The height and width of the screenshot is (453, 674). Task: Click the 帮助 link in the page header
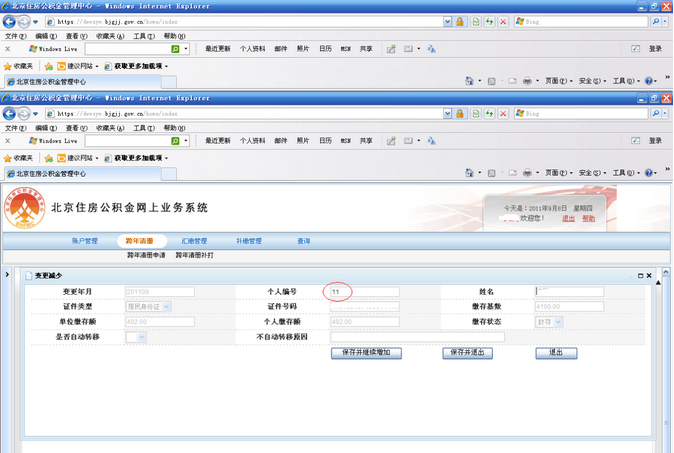[588, 218]
